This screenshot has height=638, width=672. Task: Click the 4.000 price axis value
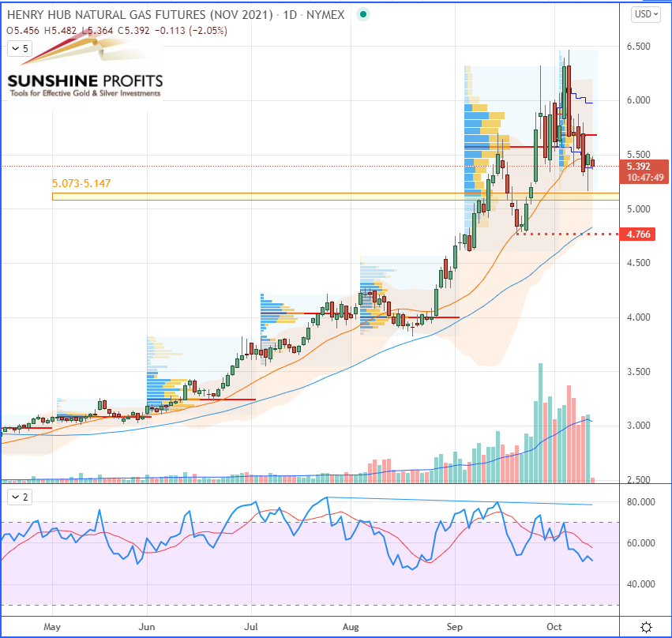[x=639, y=317]
